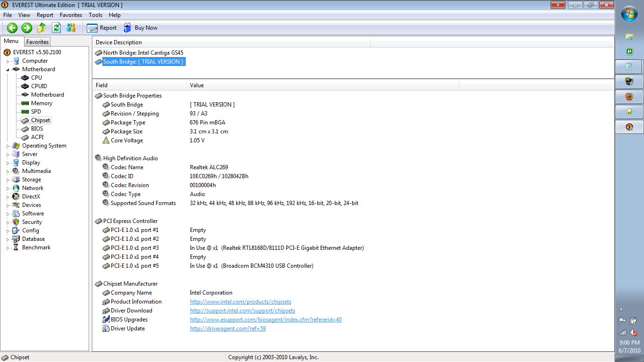Select the Config tree item
This screenshot has width=644, height=362.
31,230
